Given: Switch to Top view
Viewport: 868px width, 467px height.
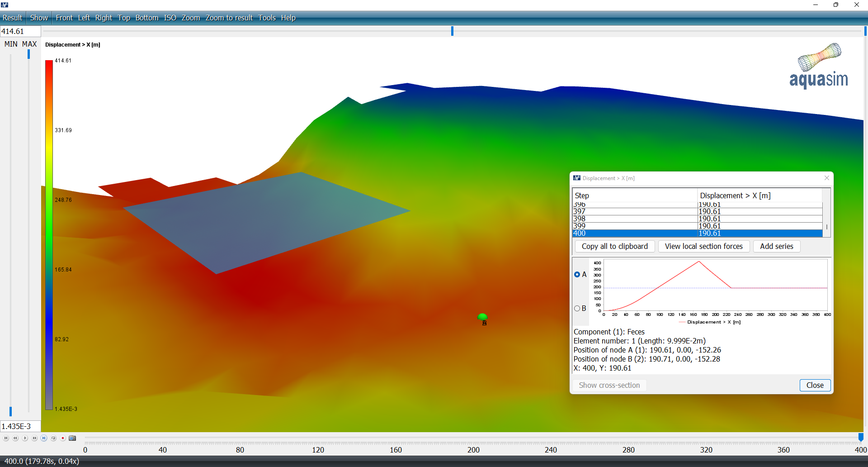Looking at the screenshot, I should (124, 18).
